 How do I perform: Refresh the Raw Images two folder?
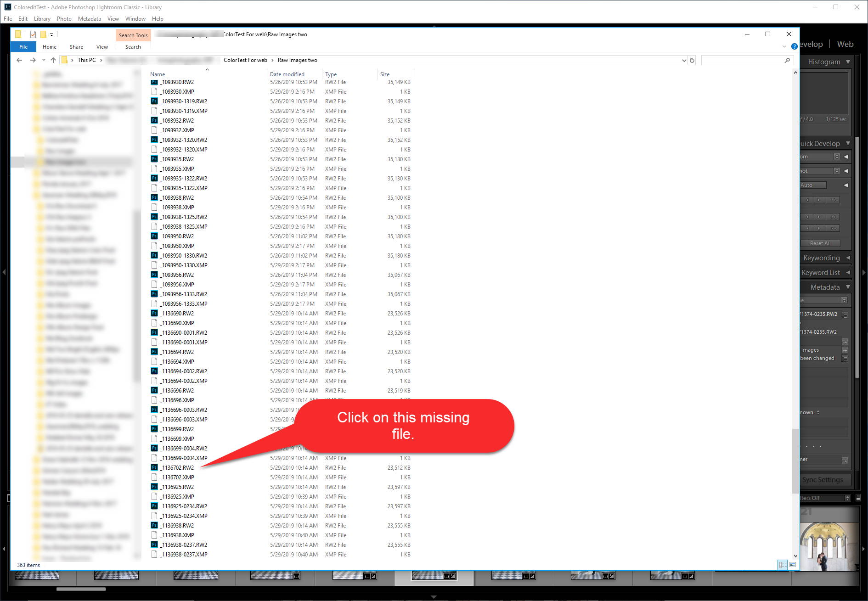click(692, 60)
